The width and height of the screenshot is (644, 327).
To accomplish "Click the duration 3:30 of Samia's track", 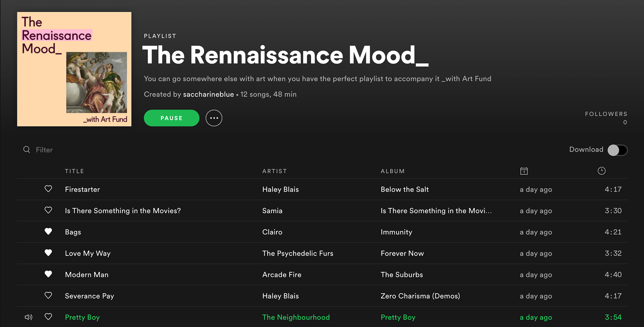I will (x=613, y=211).
